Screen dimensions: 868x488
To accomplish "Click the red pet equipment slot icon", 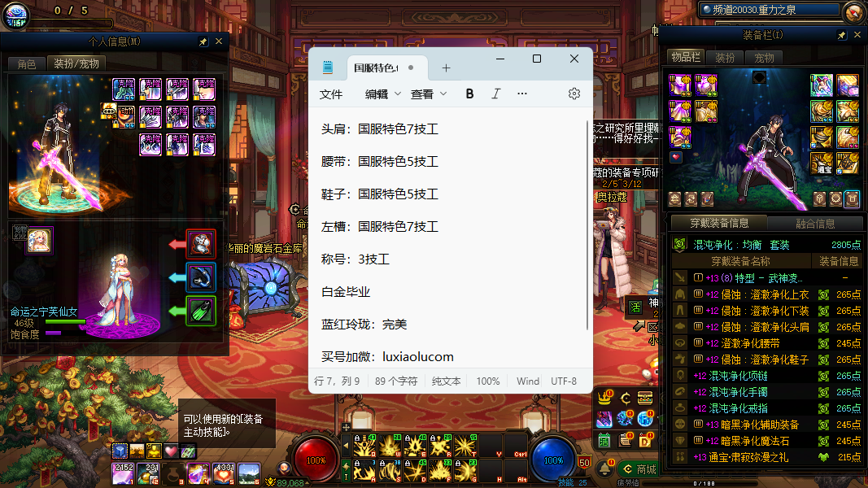I will click(x=201, y=243).
